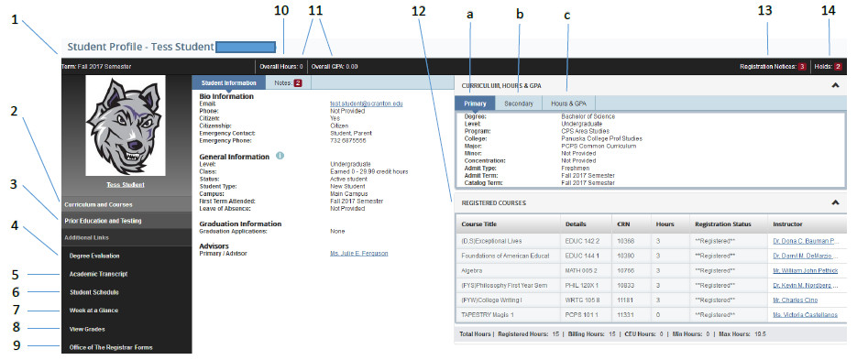Screen dimensions: 868x360
Task: Expand the Curriculum and Courses sidebar section
Action: [x=126, y=204]
